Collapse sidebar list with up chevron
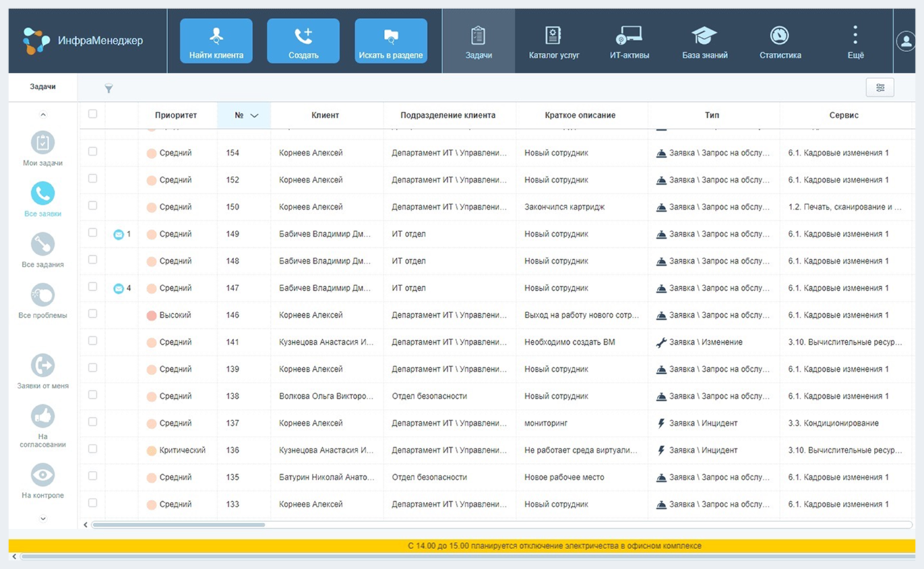The width and height of the screenshot is (924, 569). click(x=43, y=115)
